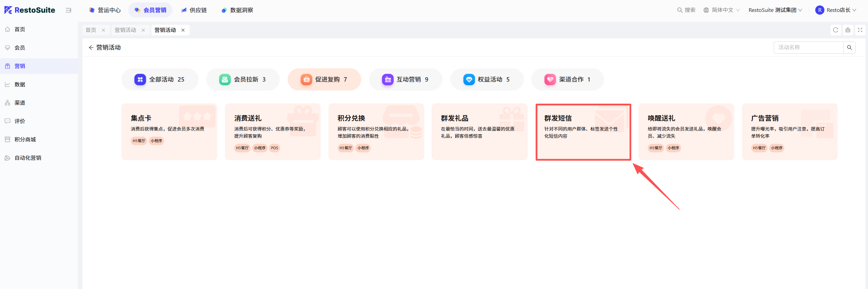Open the 积分兑换 activity card

point(376,132)
